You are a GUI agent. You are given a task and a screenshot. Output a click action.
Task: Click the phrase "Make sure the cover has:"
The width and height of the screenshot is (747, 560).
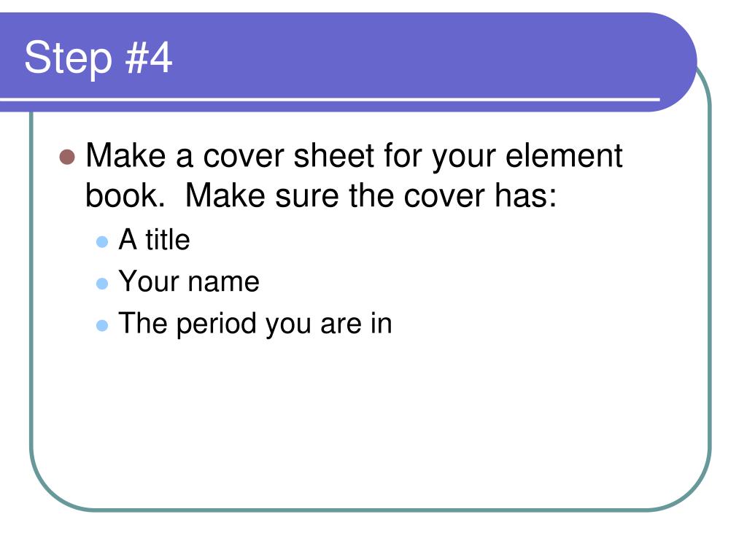coord(371,195)
